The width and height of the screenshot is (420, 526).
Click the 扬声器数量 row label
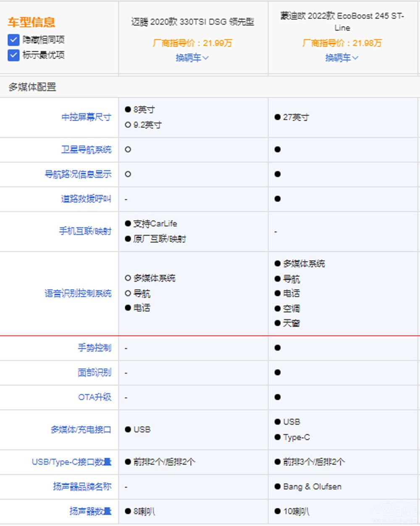click(90, 511)
